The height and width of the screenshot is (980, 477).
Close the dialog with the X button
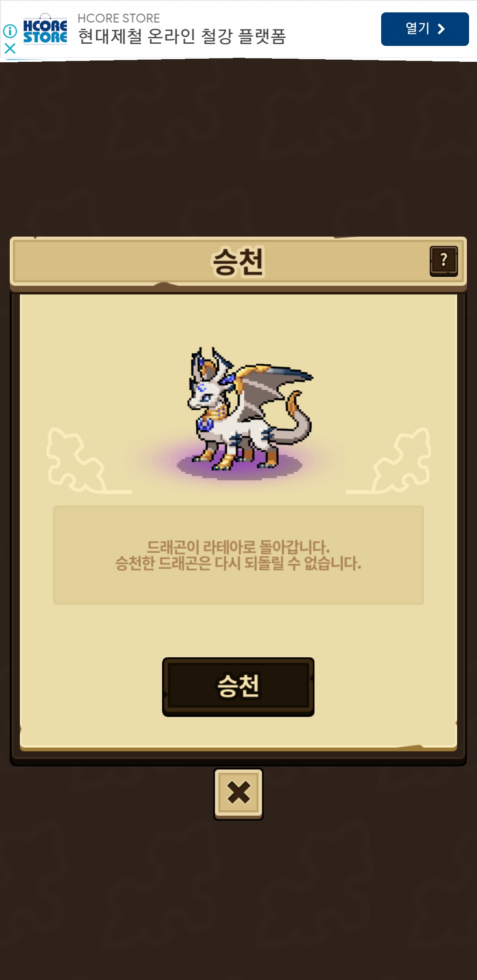[238, 794]
